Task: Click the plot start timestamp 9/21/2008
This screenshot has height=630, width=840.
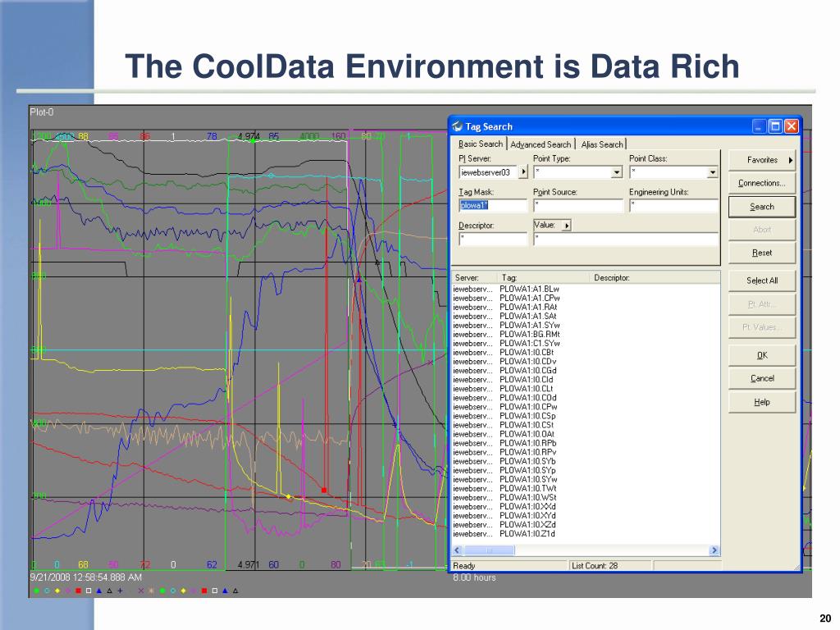Action: click(x=85, y=577)
